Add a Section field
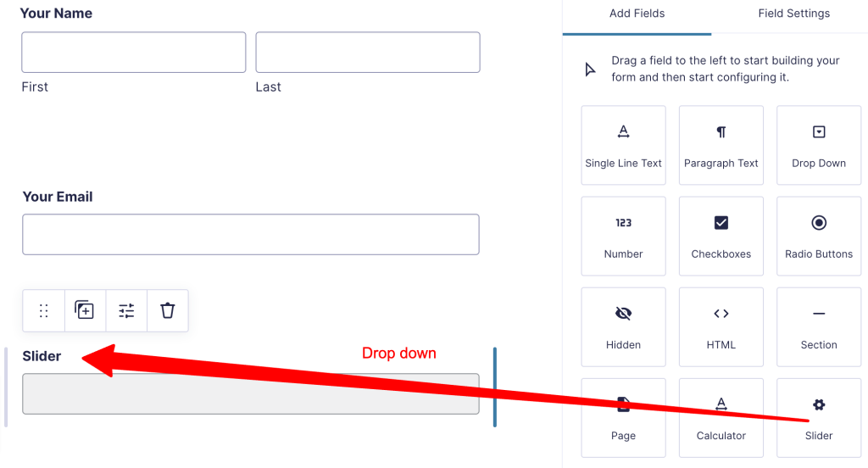 819,326
